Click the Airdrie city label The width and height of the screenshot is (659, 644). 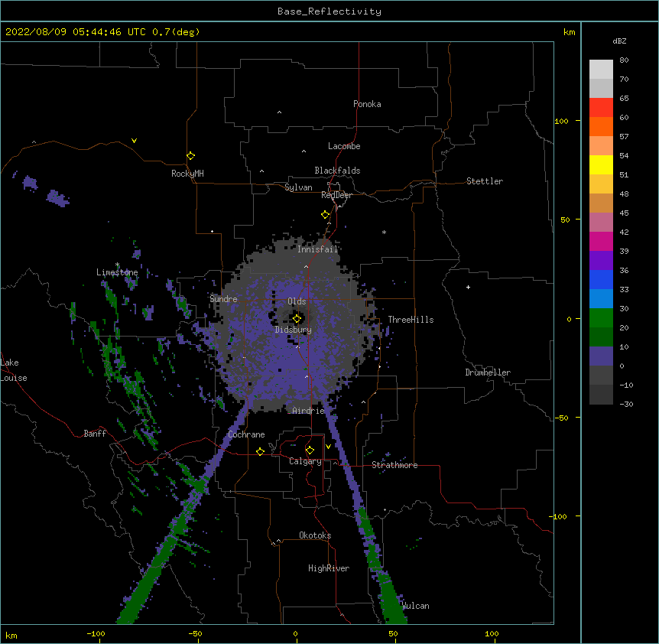point(309,411)
